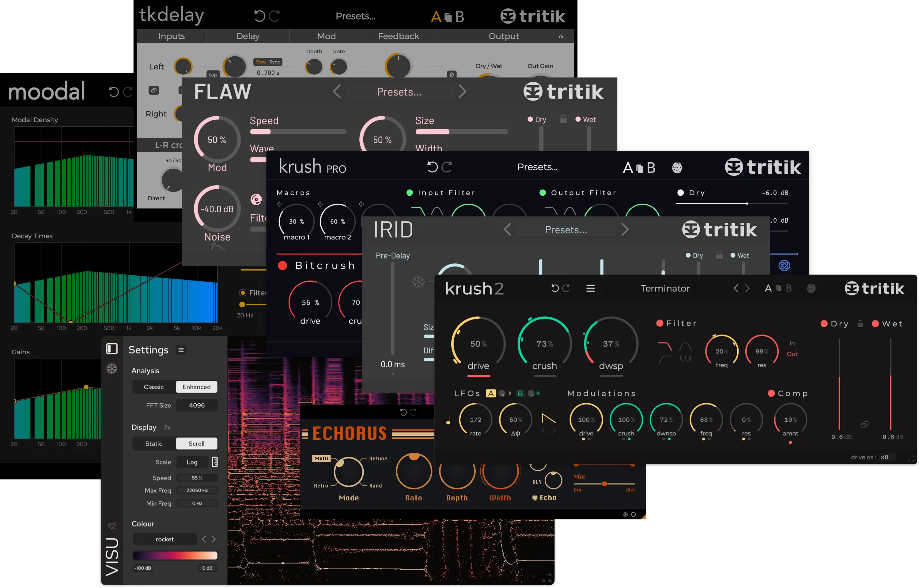The image size is (919, 588).
Task: Go to previous preset in IRID
Action: [x=507, y=229]
